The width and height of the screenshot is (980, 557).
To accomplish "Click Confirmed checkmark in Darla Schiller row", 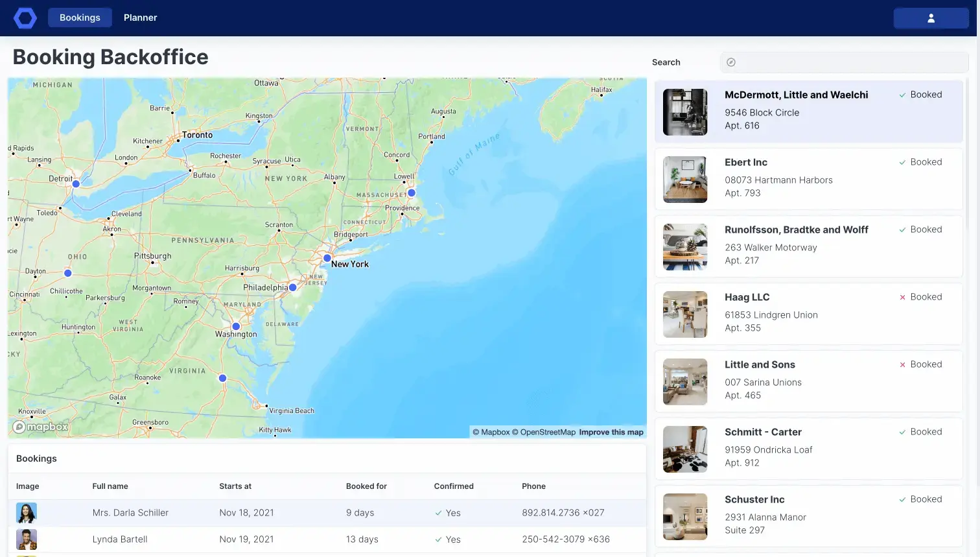I will tap(439, 513).
